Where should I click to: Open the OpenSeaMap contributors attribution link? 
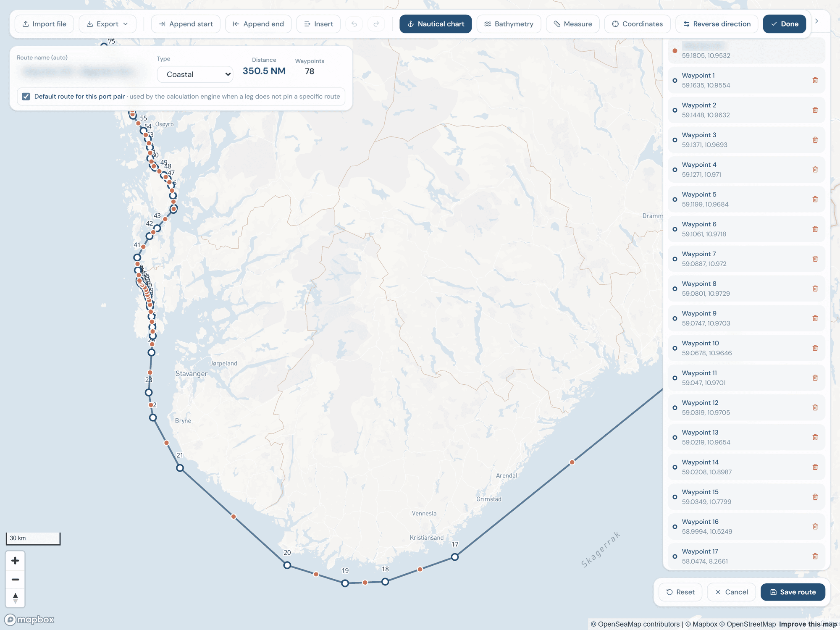point(635,624)
